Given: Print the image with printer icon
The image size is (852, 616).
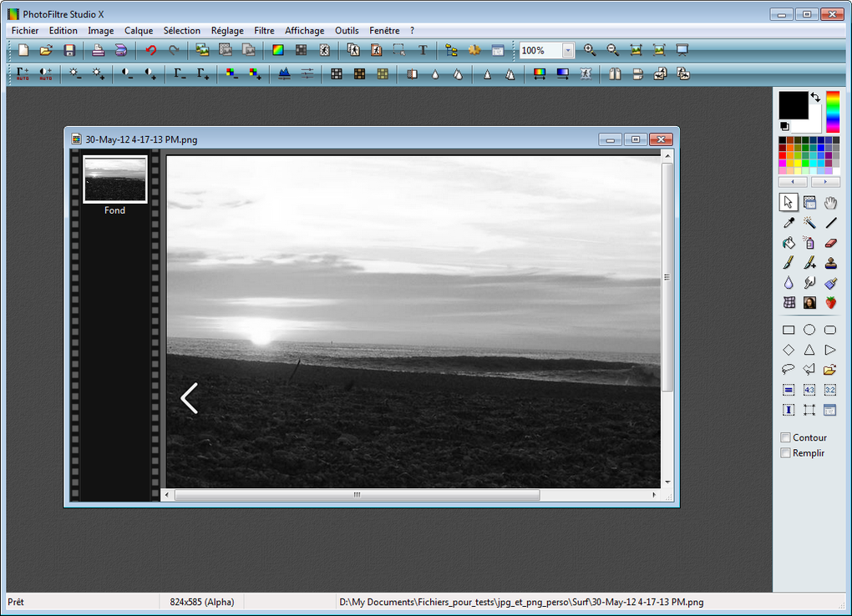Looking at the screenshot, I should click(98, 51).
